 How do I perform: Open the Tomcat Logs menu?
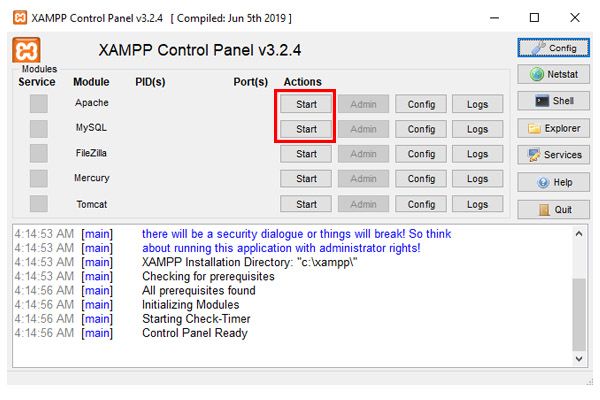click(x=478, y=204)
